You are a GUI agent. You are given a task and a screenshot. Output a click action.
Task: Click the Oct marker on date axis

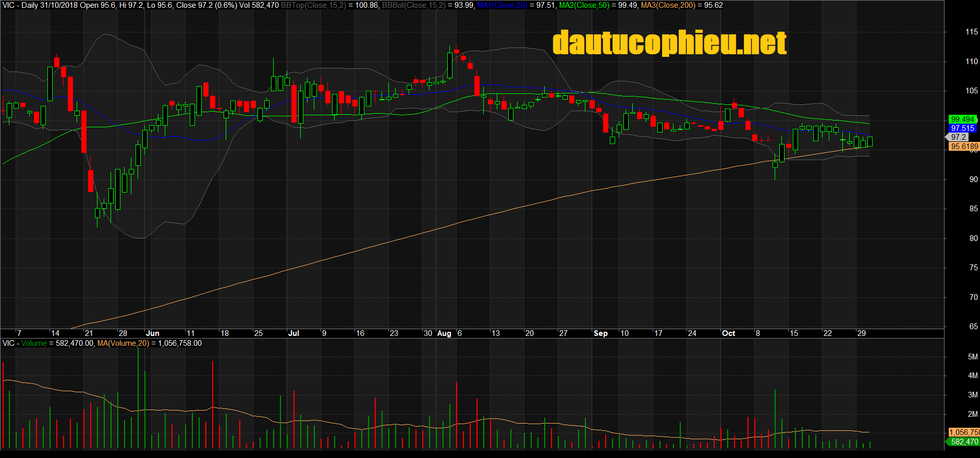[728, 333]
